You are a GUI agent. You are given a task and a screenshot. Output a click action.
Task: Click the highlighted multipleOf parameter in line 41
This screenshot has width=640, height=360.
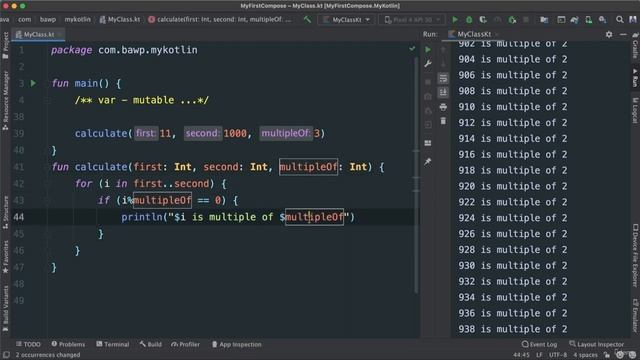click(309, 167)
